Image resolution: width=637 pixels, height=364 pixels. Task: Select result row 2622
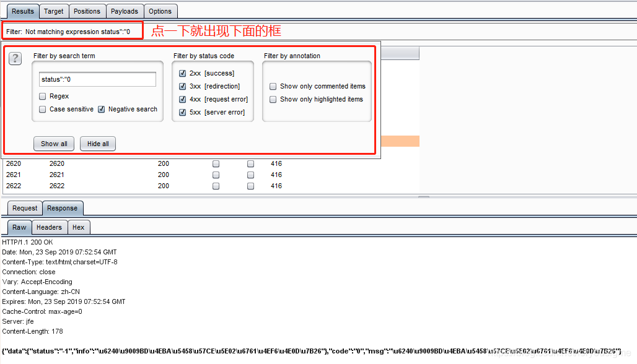coord(211,186)
